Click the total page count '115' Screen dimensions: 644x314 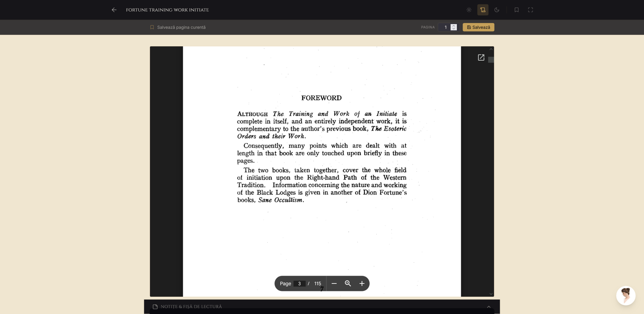[x=318, y=284]
